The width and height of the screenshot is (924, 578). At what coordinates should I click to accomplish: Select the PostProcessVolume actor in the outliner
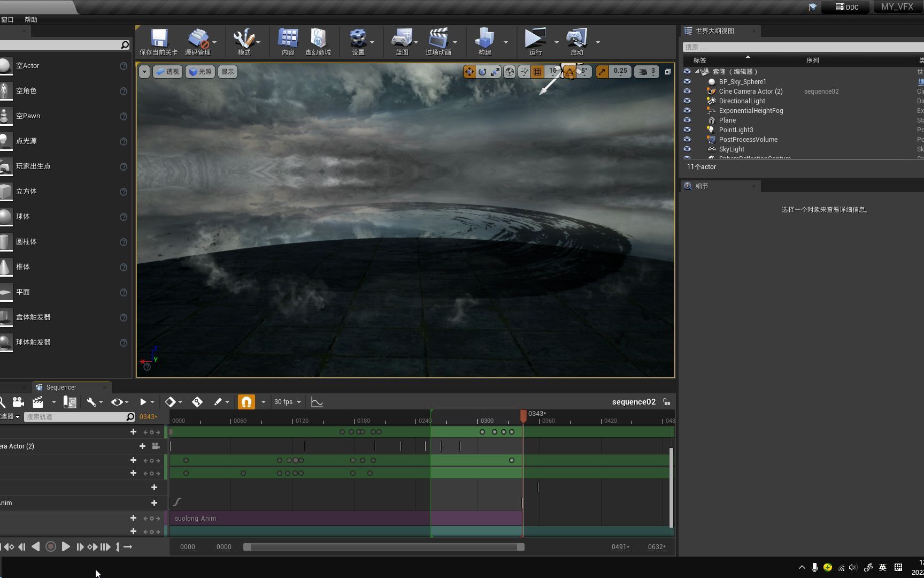[x=748, y=140]
